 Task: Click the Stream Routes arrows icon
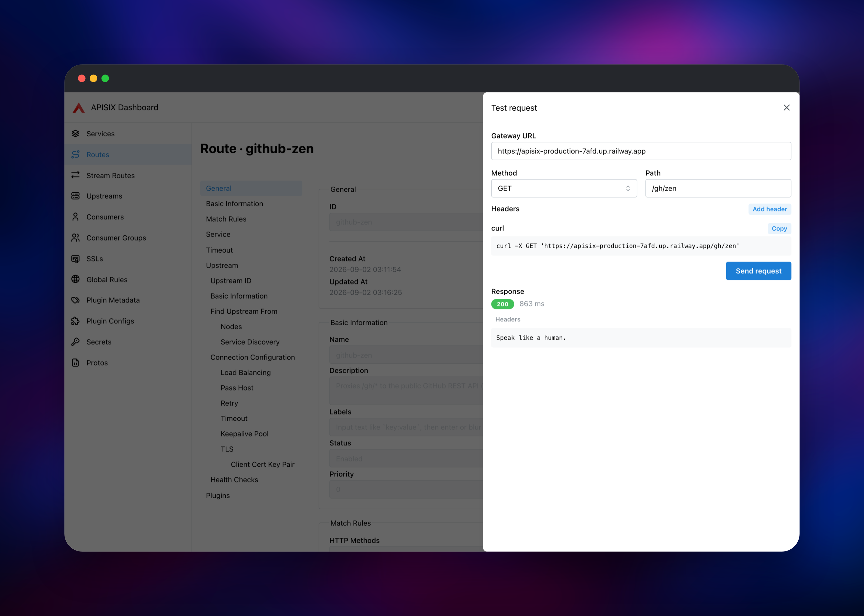pos(76,175)
